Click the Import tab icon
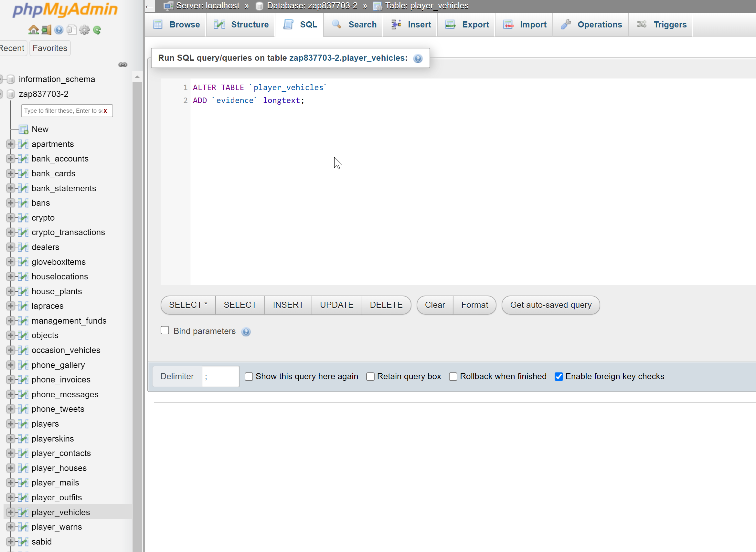Viewport: 756px width, 552px height. (507, 25)
